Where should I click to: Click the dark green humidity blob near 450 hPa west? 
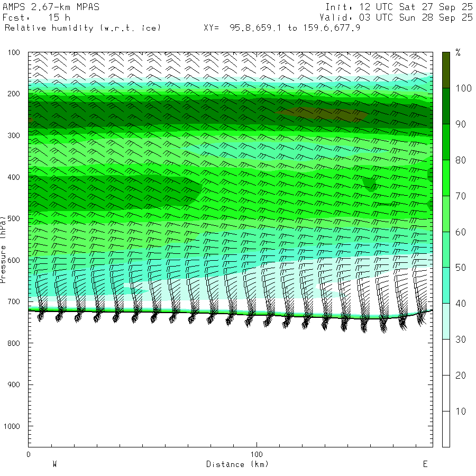(x=115, y=193)
